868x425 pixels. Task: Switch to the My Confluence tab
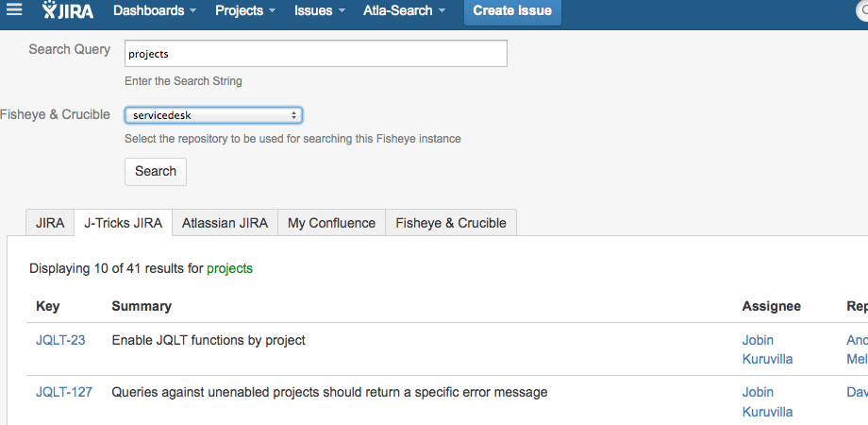331,223
